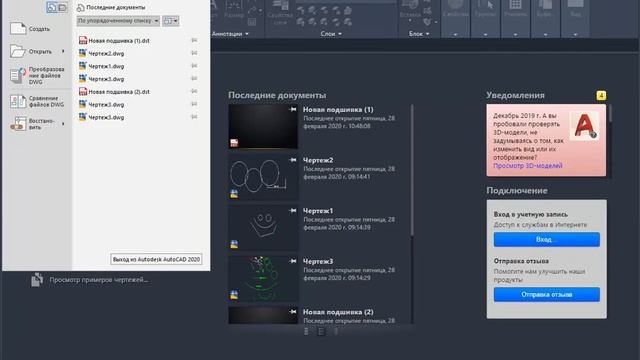Open the Новая подшивка (1) thumbnail on Start tab

click(x=263, y=127)
